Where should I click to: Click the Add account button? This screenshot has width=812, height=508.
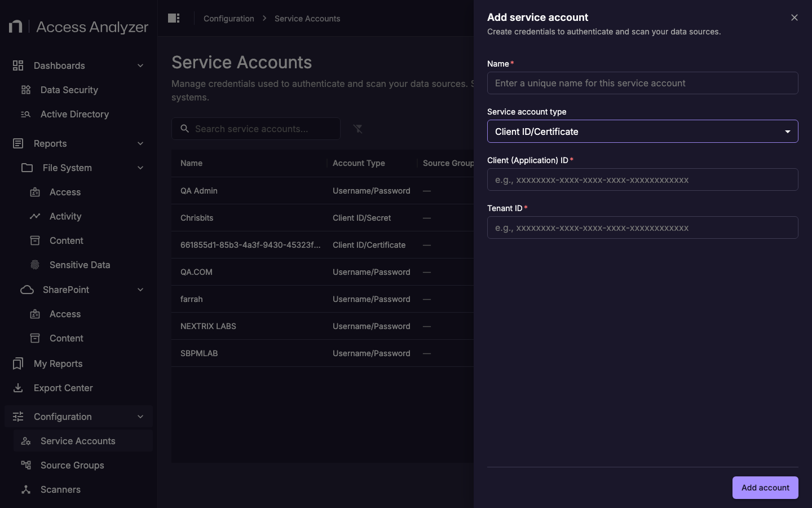pos(765,488)
